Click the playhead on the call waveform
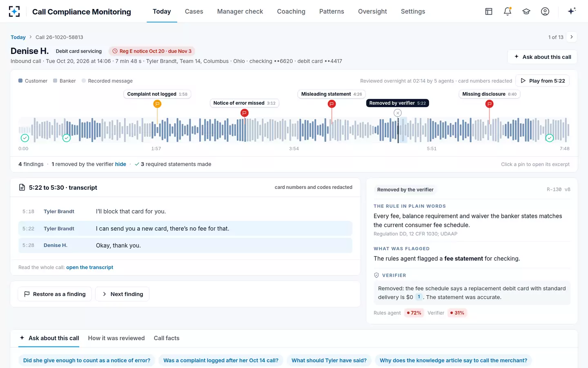Image resolution: width=588 pixels, height=368 pixels. click(398, 130)
